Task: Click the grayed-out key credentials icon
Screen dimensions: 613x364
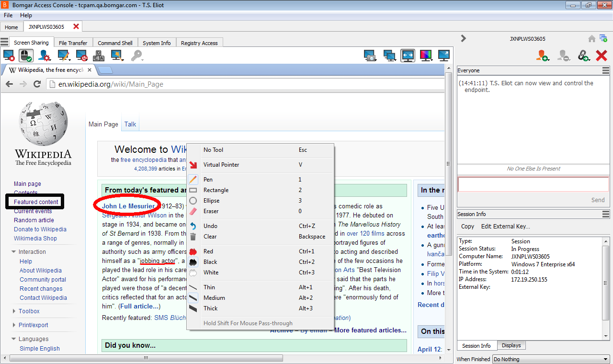Action: point(136,56)
